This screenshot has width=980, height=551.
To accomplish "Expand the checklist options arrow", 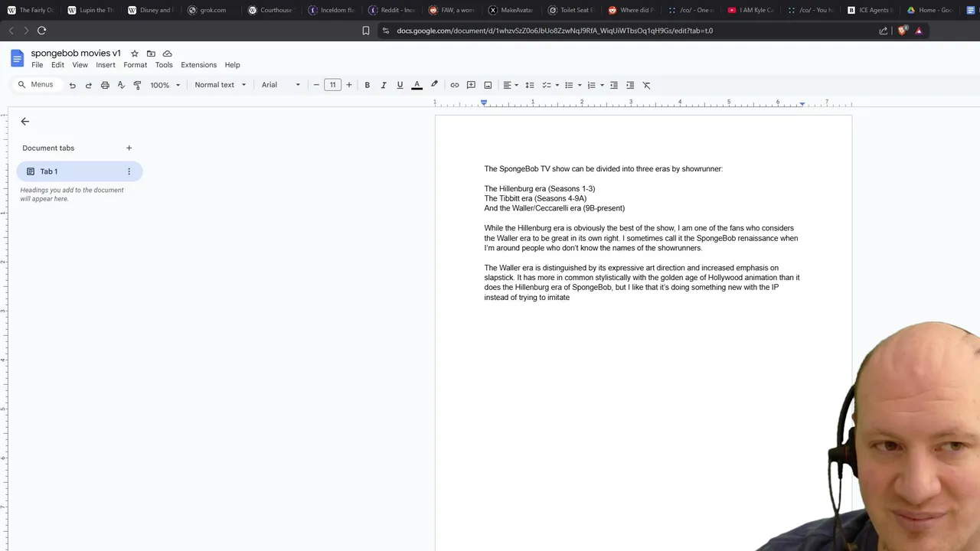I will click(557, 85).
